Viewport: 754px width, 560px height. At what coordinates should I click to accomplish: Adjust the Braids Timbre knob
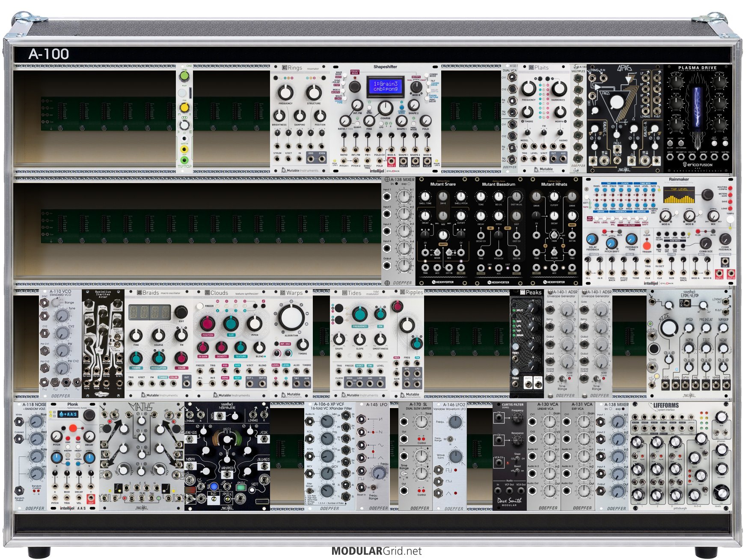point(136,358)
